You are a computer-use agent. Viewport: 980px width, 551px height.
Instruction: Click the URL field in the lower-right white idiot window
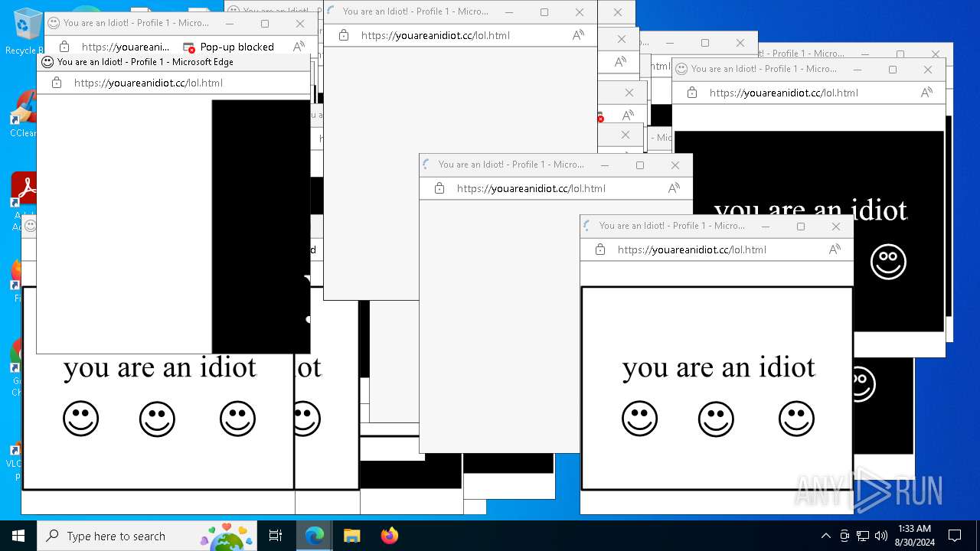click(692, 249)
